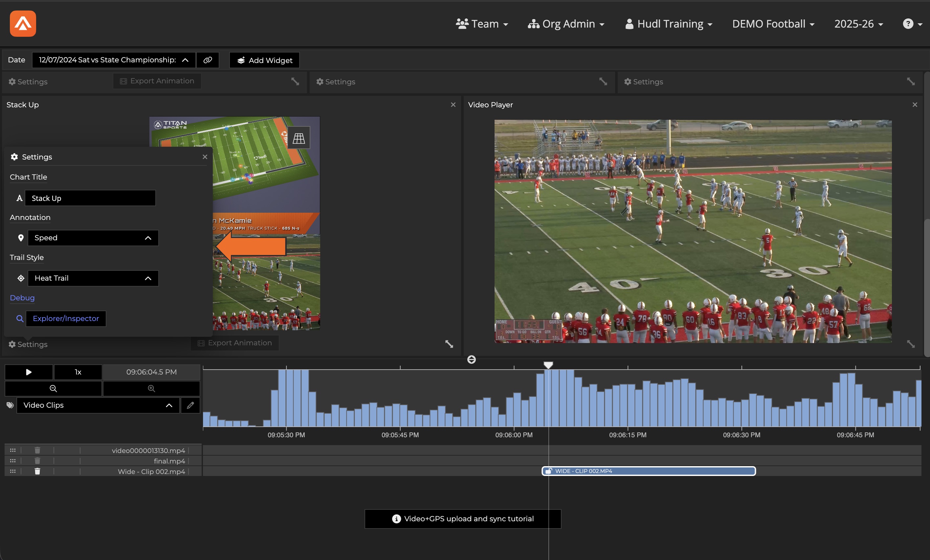
Task: Open the Video+GPS upload and sync tutorial
Action: pos(463,519)
